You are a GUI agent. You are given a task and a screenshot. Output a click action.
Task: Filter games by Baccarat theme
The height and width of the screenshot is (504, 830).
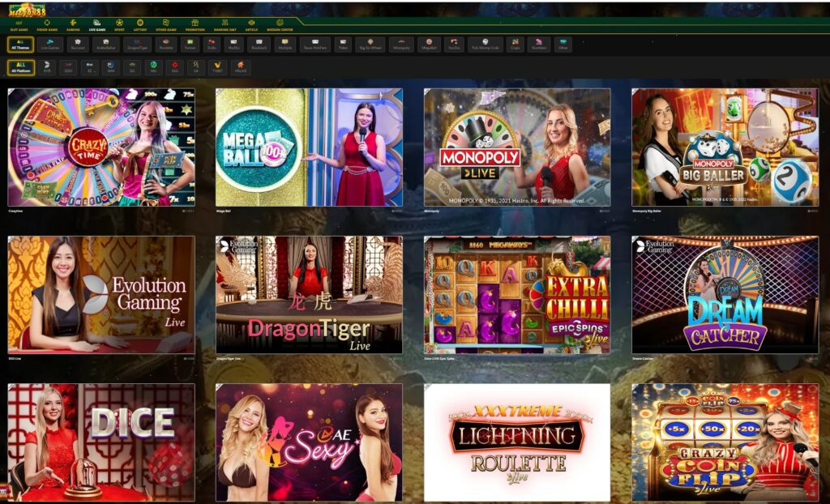(x=78, y=45)
